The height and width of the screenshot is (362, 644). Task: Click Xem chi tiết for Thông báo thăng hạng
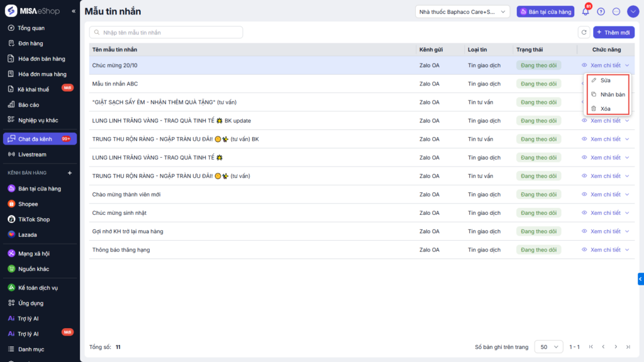click(x=605, y=250)
